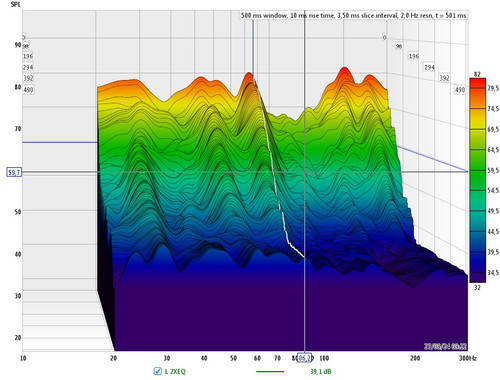Image resolution: width=500 pixels, height=380 pixels.
Task: Click the 100 label on the frequency axis
Action: point(324,358)
